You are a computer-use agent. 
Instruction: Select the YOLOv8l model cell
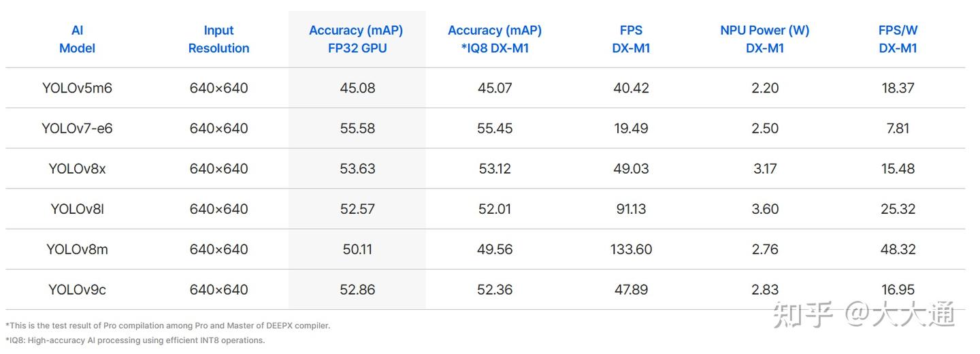pos(77,209)
